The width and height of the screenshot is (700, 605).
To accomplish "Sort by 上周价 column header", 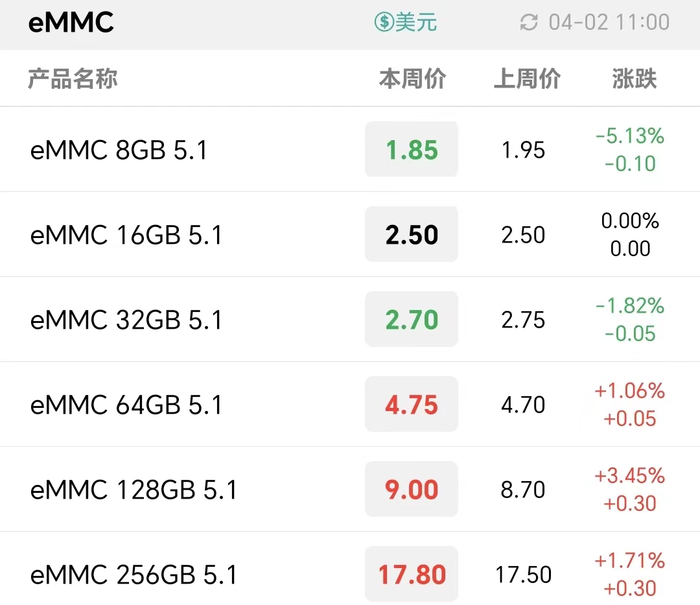I will click(x=527, y=78).
